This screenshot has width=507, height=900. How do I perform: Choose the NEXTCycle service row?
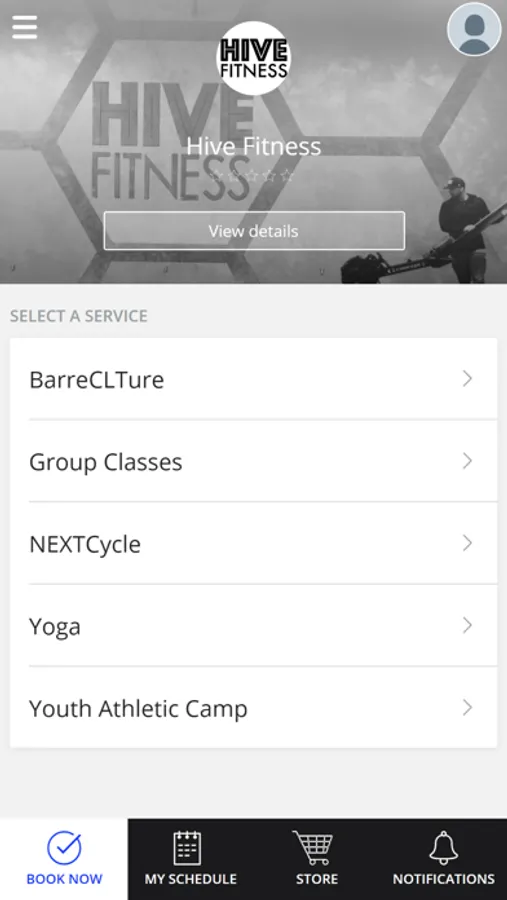(x=253, y=544)
